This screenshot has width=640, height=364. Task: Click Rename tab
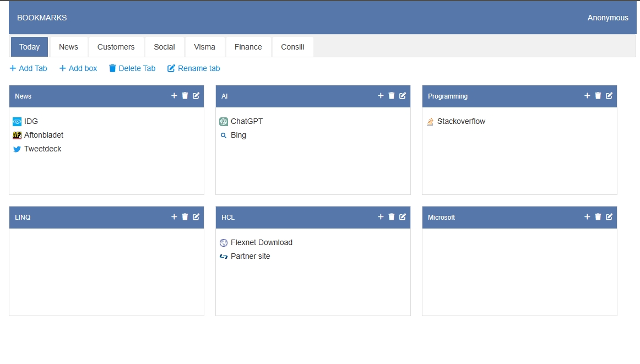[x=194, y=68]
